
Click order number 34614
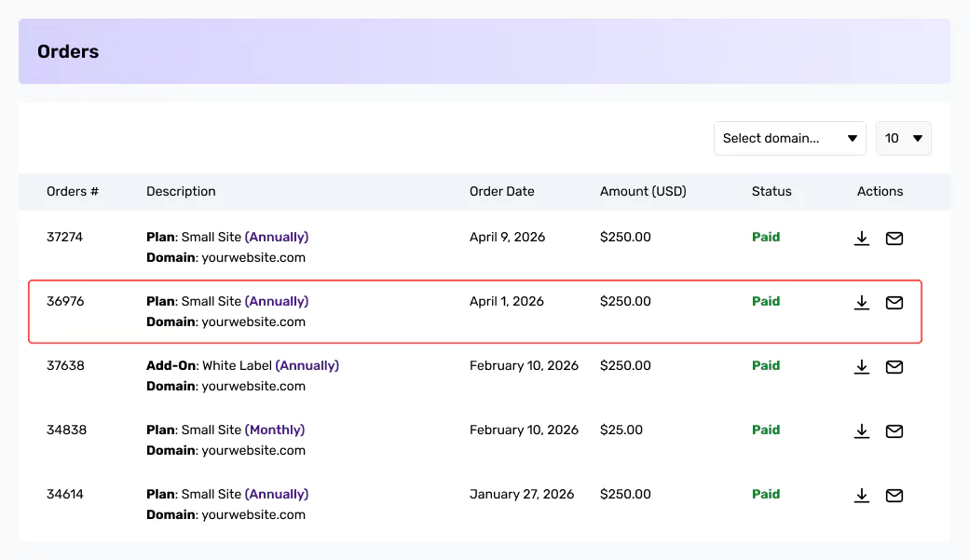[65, 495]
